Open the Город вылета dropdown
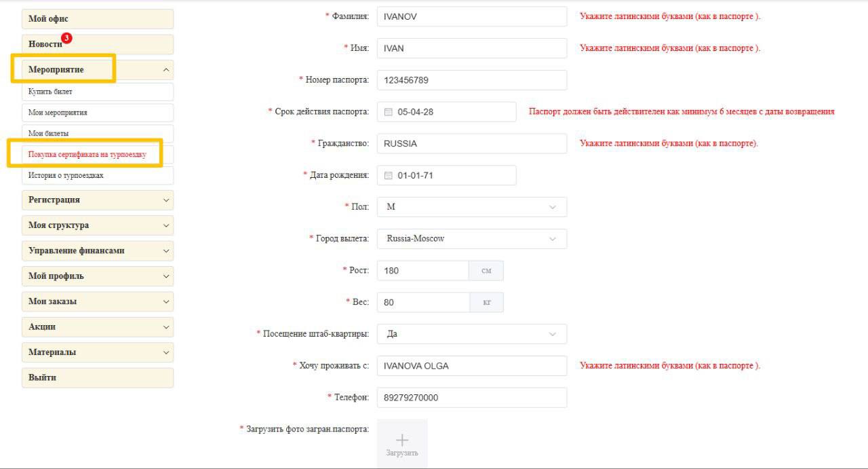Screen dimensions: 868x469 tap(471, 239)
